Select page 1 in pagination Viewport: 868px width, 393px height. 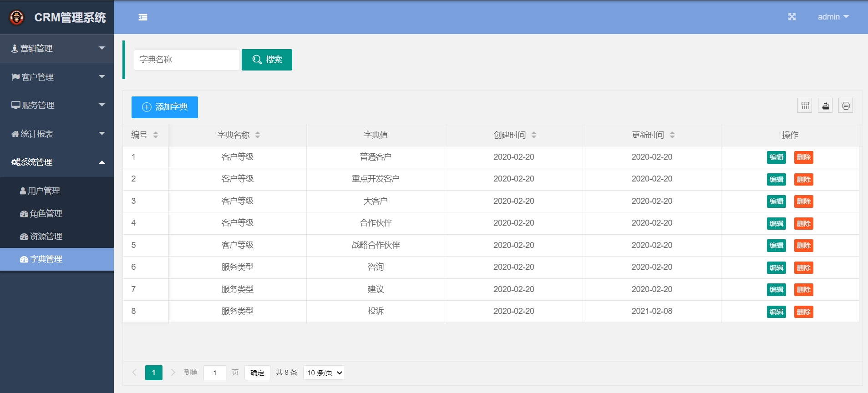[154, 373]
